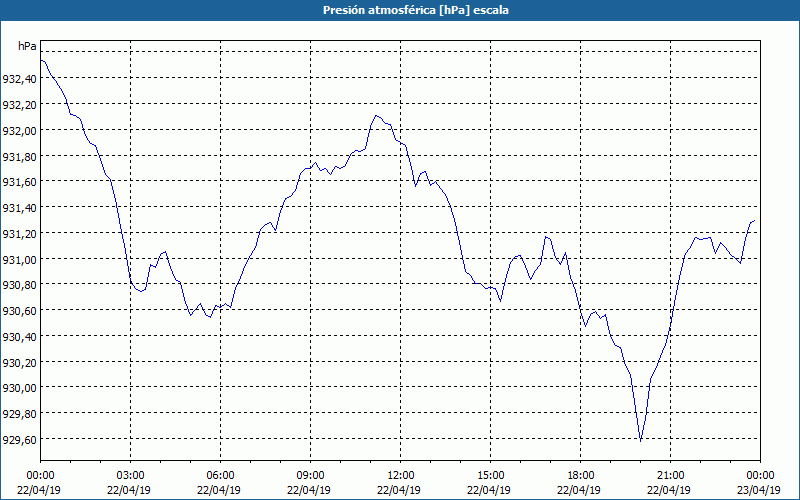800x500 pixels.
Task: Click the lowest dip of the pressure curve
Action: click(x=640, y=440)
